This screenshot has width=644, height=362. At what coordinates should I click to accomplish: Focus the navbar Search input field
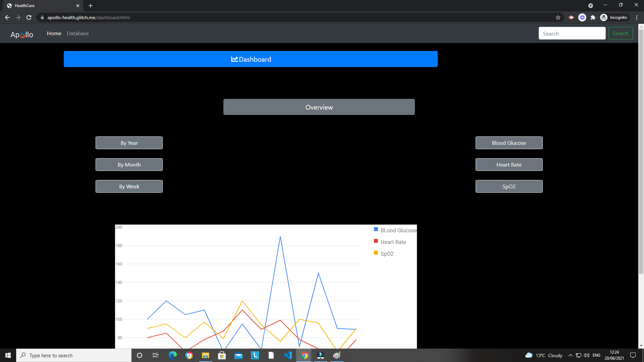572,34
